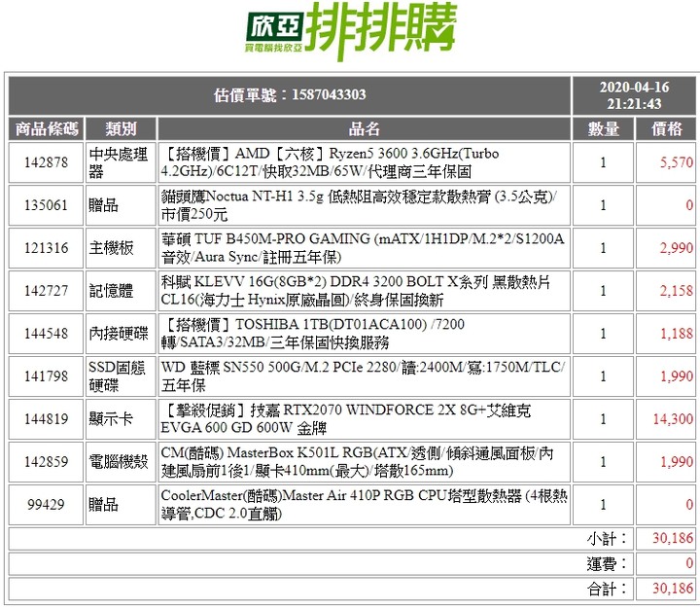Viewport: 700px width, 608px height.
Task: Select barcode 142727
Action: coord(47,291)
